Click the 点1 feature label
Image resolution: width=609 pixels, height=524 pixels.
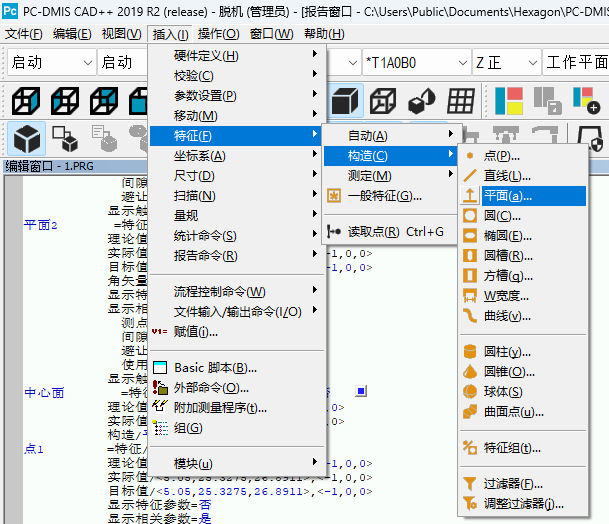point(34,449)
